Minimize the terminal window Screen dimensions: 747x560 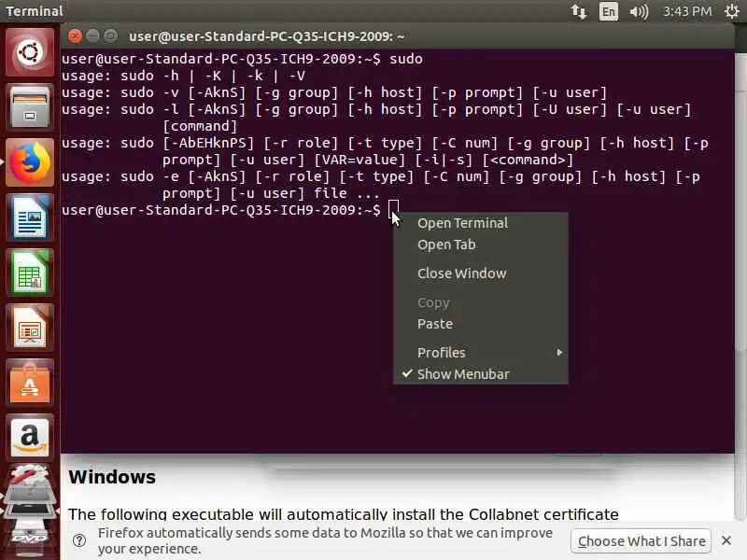point(92,36)
